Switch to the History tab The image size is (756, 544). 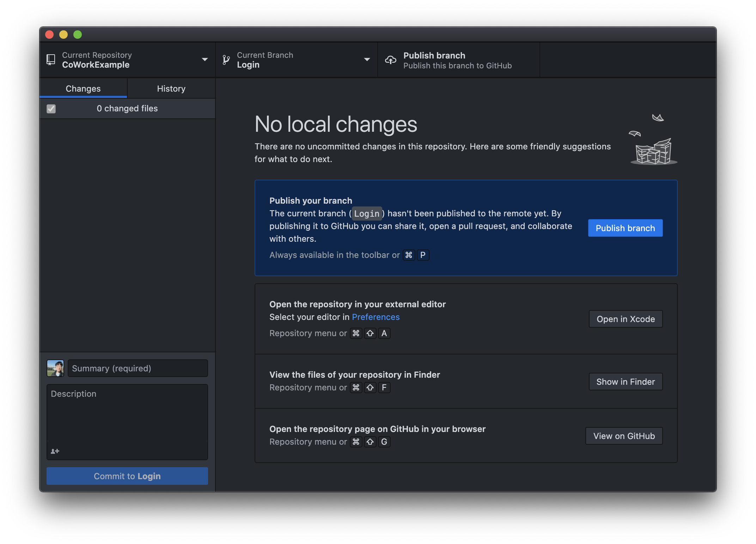(x=171, y=88)
